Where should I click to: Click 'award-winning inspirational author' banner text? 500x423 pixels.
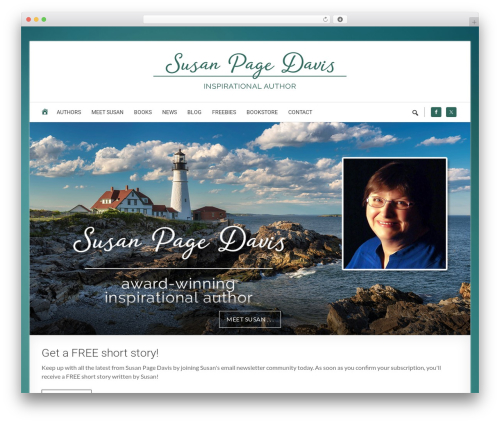coord(178,291)
